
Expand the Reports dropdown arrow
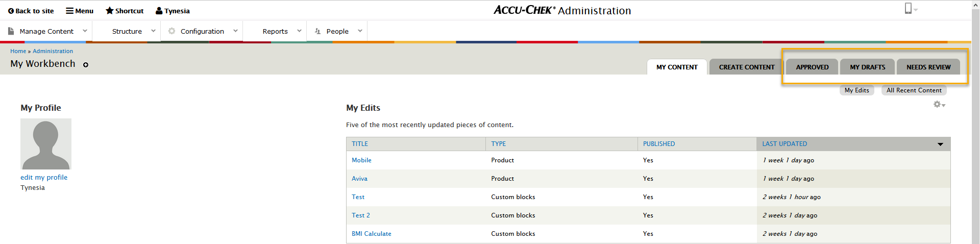point(299,31)
